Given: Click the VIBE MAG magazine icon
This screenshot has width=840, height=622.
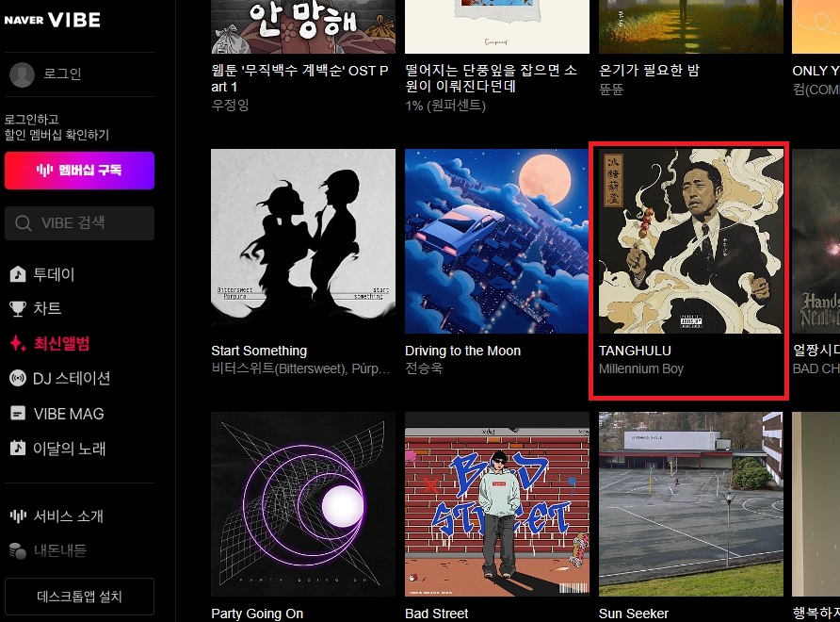Looking at the screenshot, I should (18, 414).
